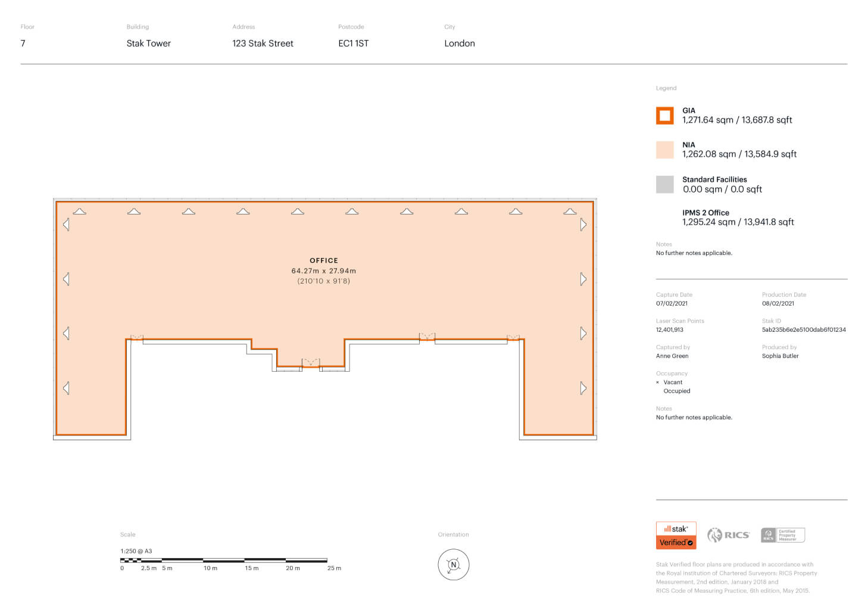The height and width of the screenshot is (613, 868).
Task: Click the Scale heading label
Action: pos(128,535)
